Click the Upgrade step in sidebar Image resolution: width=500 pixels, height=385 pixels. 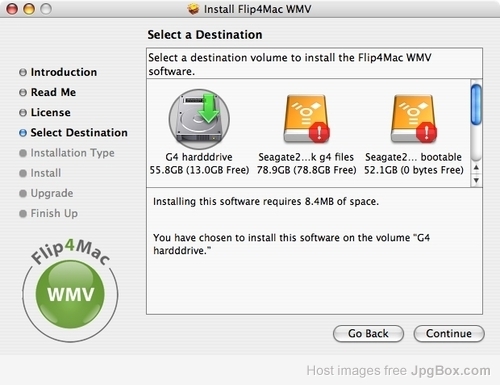click(x=52, y=193)
